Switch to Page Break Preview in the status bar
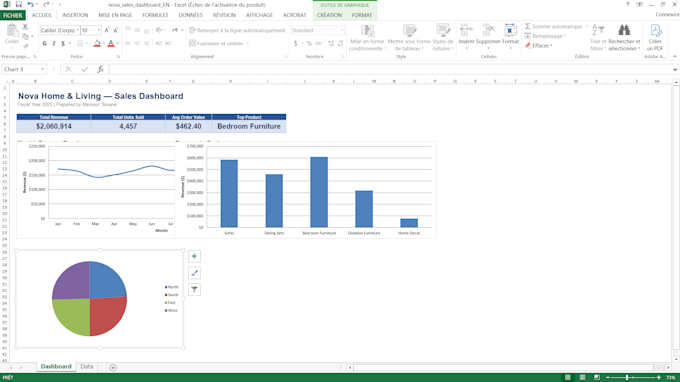This screenshot has width=680, height=382. point(597,378)
